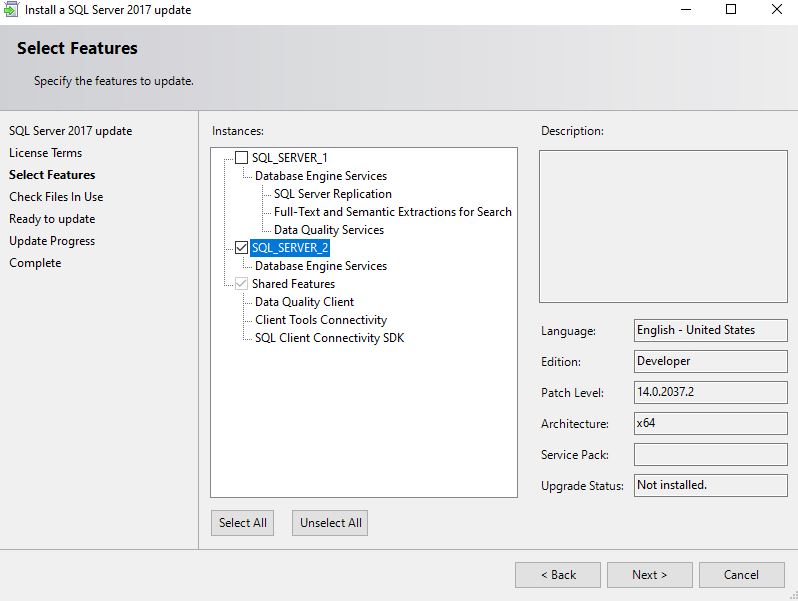The width and height of the screenshot is (798, 601).
Task: Select Database Engine Services under SQL_SERVER_1
Action: pyautogui.click(x=321, y=176)
